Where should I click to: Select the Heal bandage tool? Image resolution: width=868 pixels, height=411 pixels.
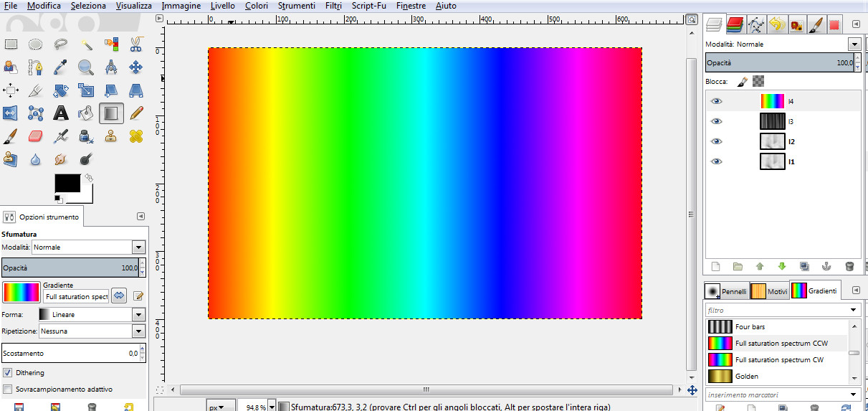click(135, 136)
